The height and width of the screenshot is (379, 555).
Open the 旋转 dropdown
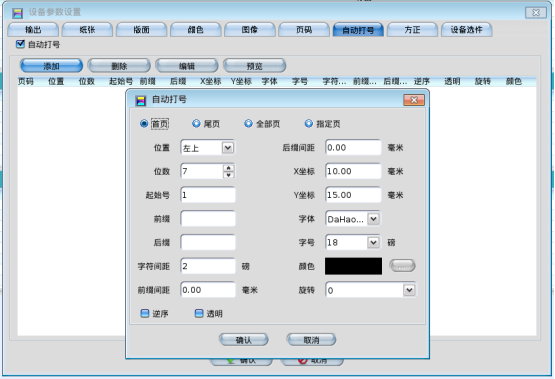click(409, 290)
